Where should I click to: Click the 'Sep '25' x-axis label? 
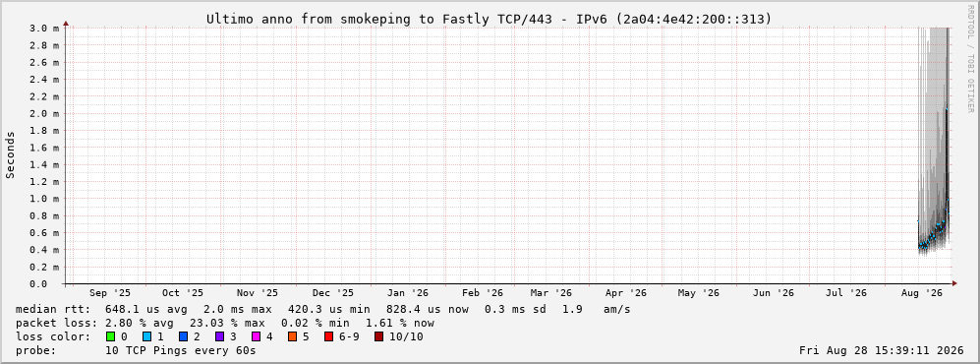pos(110,293)
